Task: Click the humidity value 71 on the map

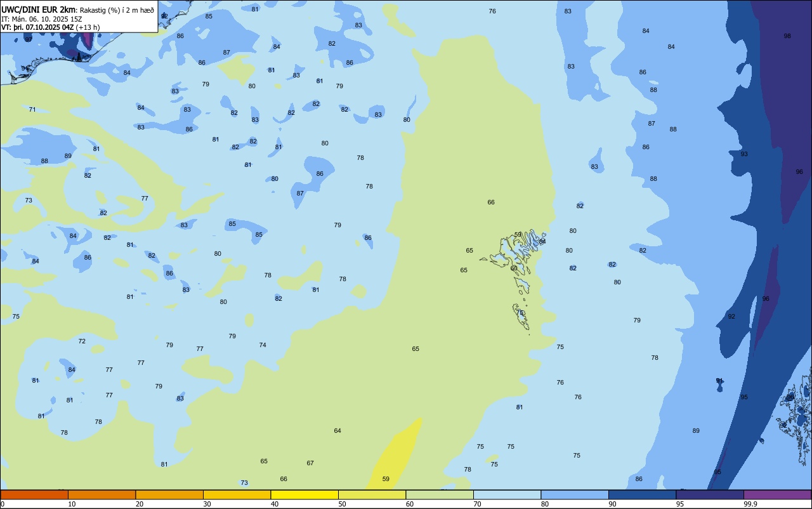Action: click(32, 110)
